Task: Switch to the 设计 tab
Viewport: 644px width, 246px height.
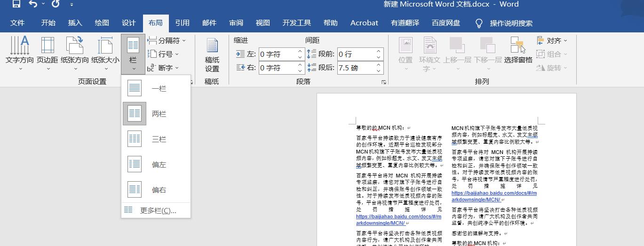Action: pyautogui.click(x=128, y=23)
